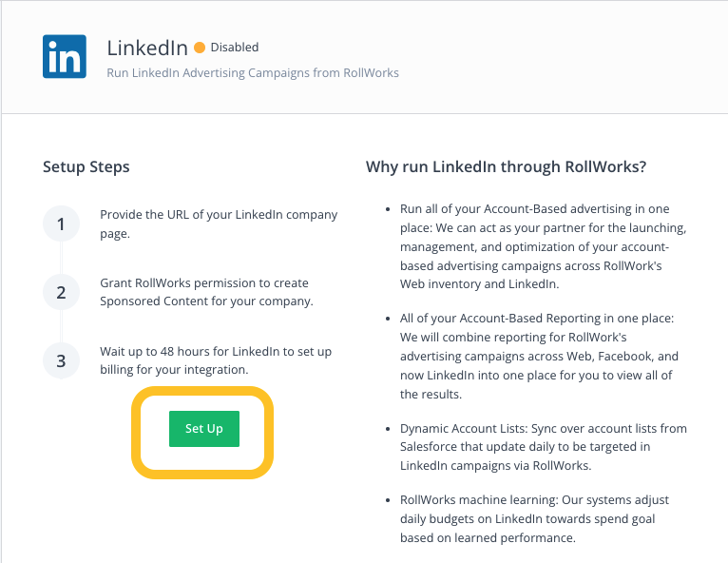Click the LinkedIn logo icon

(x=65, y=56)
